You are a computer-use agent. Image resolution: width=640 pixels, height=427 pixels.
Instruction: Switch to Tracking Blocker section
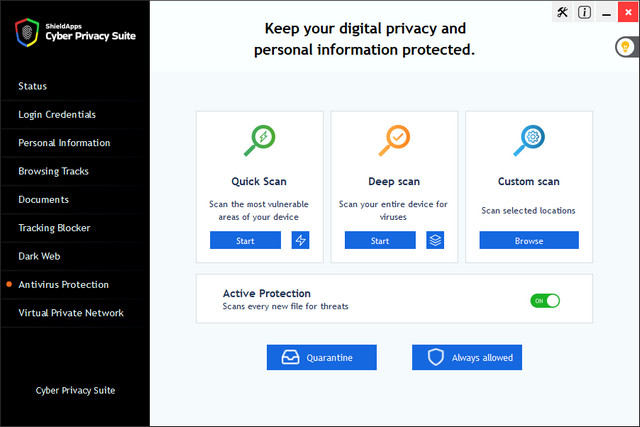pyautogui.click(x=54, y=228)
